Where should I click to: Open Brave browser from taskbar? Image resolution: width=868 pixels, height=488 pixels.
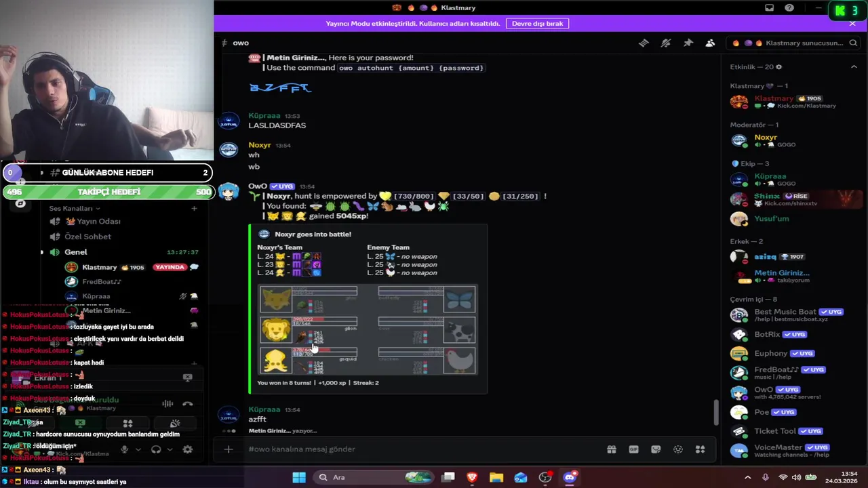[x=472, y=477]
